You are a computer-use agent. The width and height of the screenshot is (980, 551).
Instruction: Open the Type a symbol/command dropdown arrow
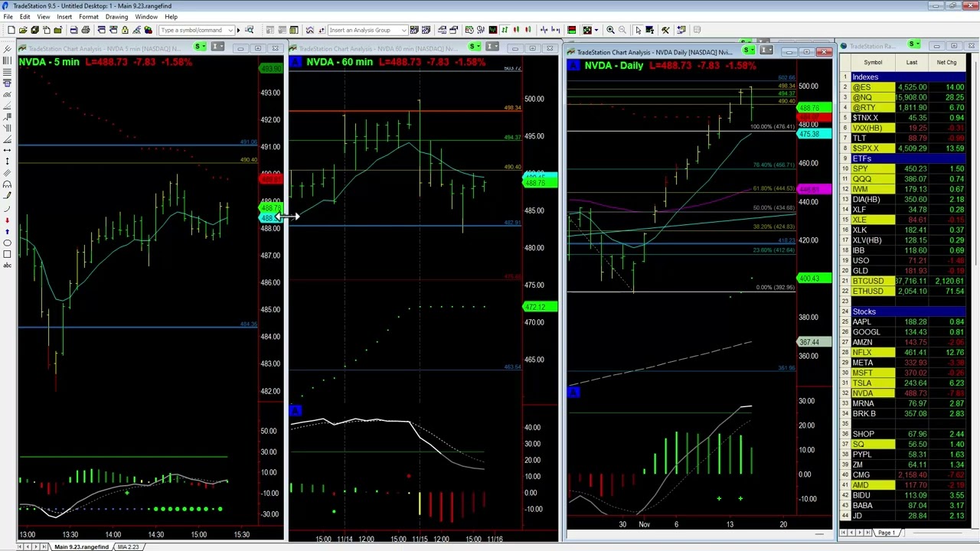coord(230,30)
